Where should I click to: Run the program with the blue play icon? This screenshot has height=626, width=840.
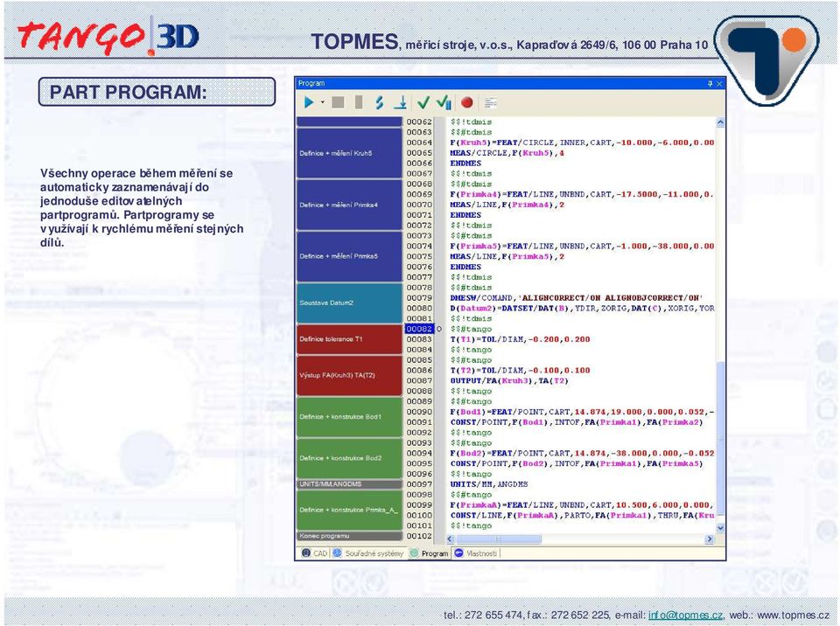click(x=309, y=102)
